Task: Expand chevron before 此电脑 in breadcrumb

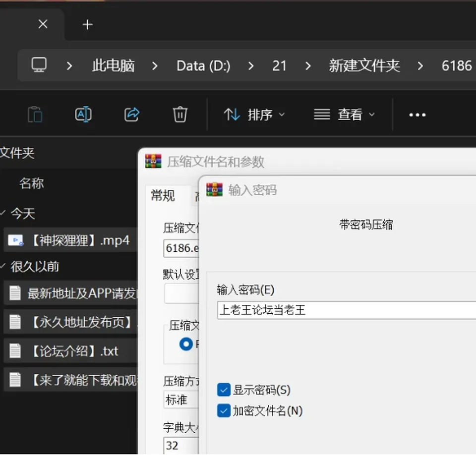Action: (x=69, y=65)
